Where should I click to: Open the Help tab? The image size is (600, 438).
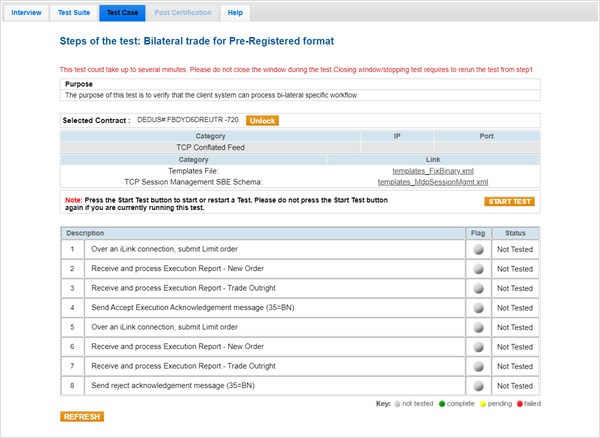[235, 13]
